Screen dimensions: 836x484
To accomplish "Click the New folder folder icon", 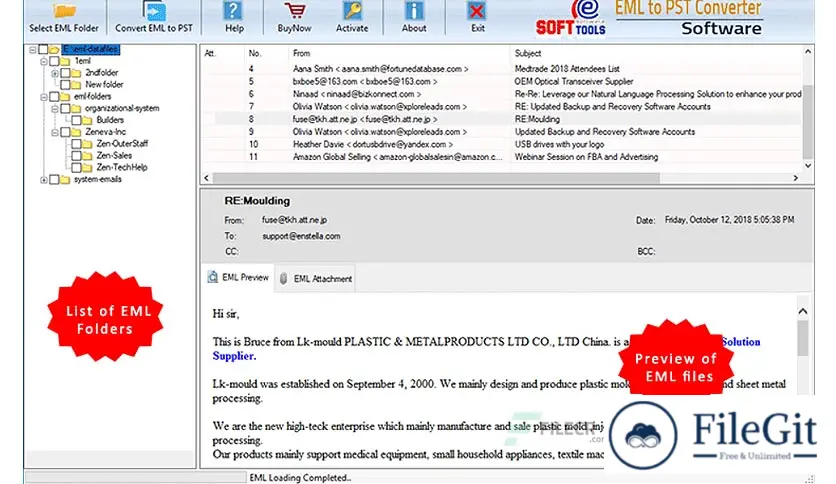I will [x=76, y=84].
